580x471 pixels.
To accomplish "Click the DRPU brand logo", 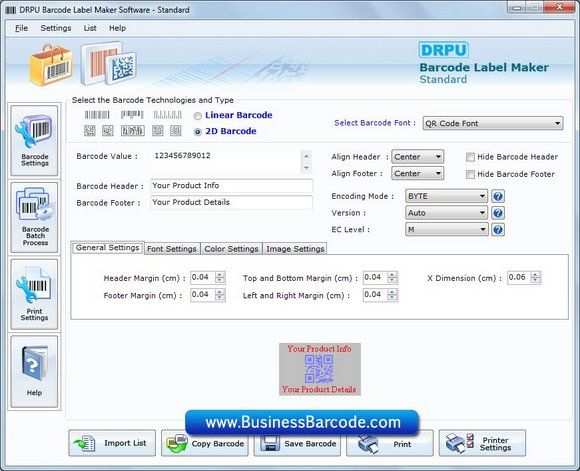I will 444,50.
